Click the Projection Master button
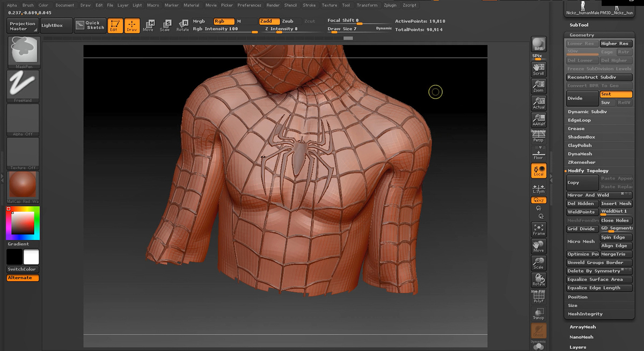 coord(23,26)
